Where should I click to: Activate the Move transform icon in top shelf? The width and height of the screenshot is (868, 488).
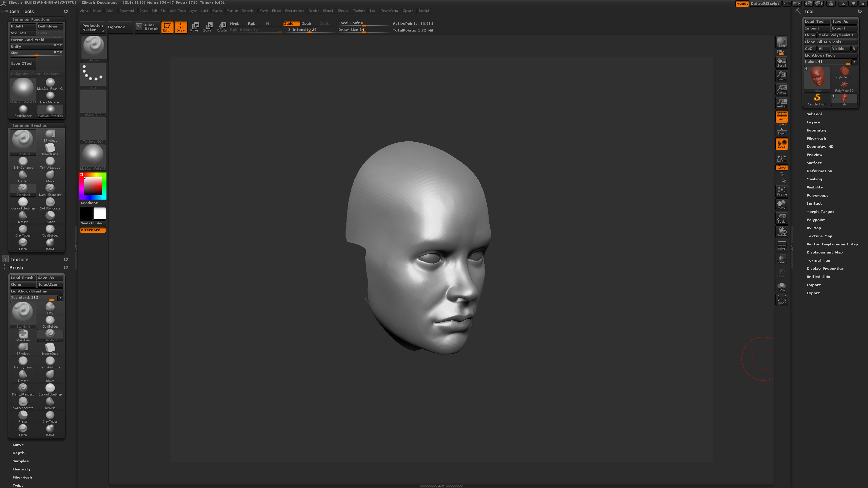pyautogui.click(x=194, y=27)
